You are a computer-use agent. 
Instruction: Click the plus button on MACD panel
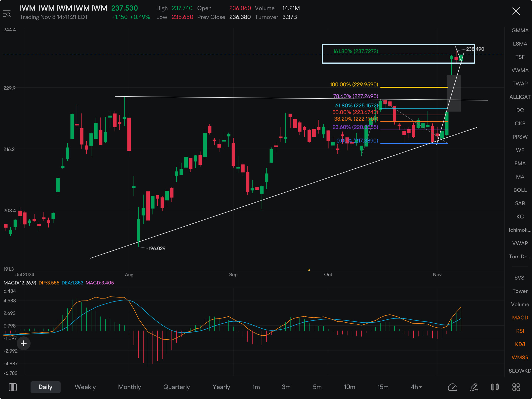24,343
